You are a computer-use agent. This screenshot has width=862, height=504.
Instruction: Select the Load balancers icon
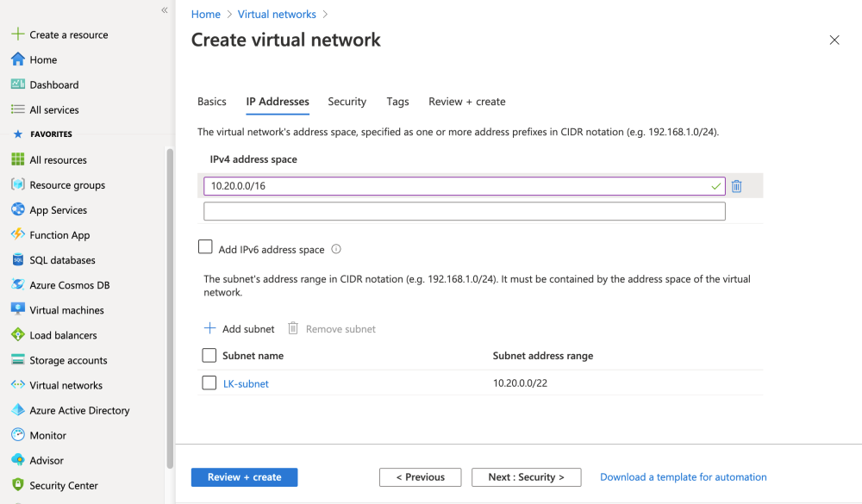point(17,335)
